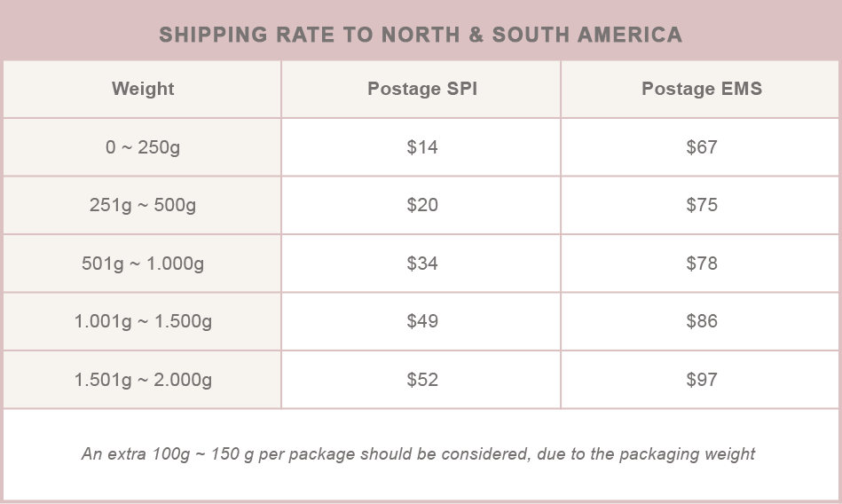The height and width of the screenshot is (504, 842).
Task: Click the packaging weight note text
Action: point(418,454)
